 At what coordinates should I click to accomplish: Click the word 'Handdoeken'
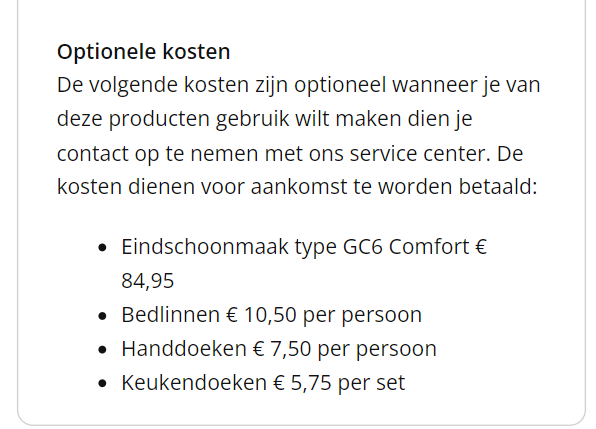pos(184,349)
